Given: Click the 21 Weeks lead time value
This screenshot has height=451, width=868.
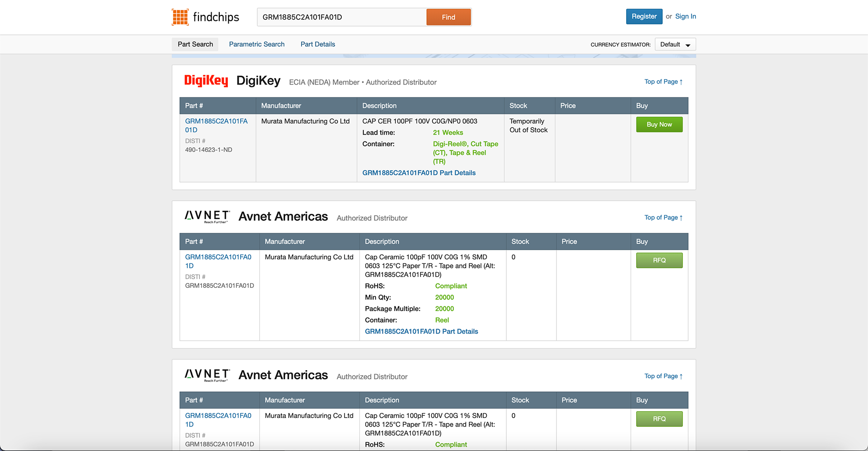Looking at the screenshot, I should 448,133.
